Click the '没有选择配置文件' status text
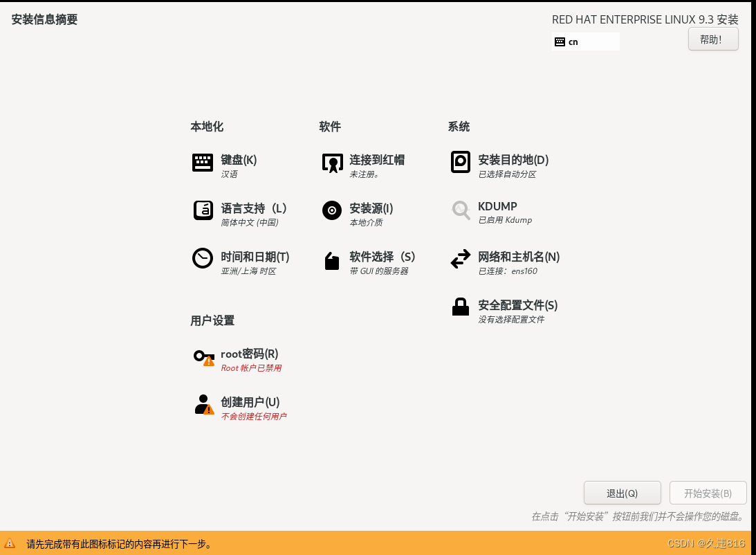 point(511,319)
